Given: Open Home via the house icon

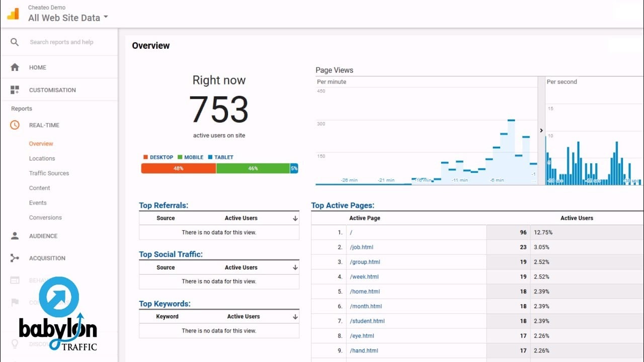Looking at the screenshot, I should tap(15, 67).
